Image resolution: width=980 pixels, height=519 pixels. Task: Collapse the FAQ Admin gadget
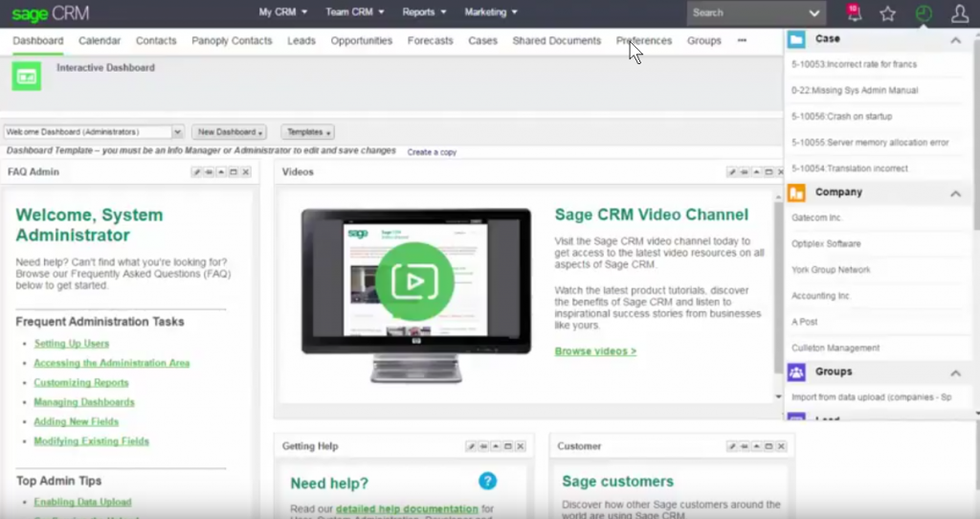tap(221, 172)
